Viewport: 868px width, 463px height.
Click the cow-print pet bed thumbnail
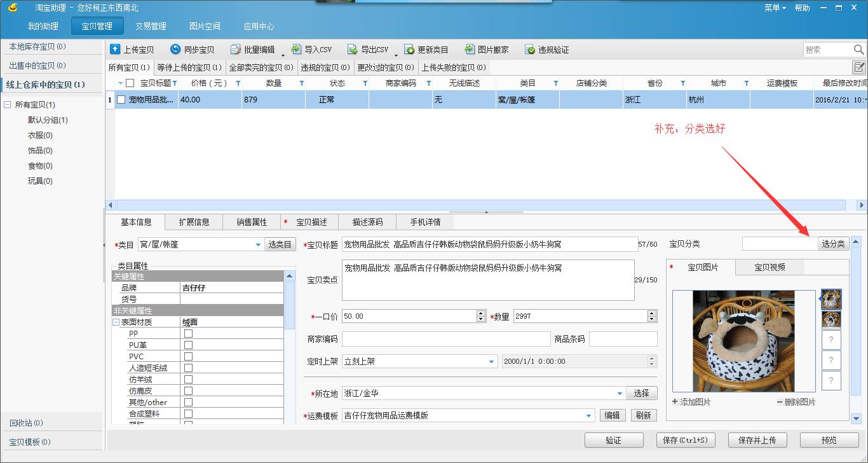pyautogui.click(x=831, y=299)
